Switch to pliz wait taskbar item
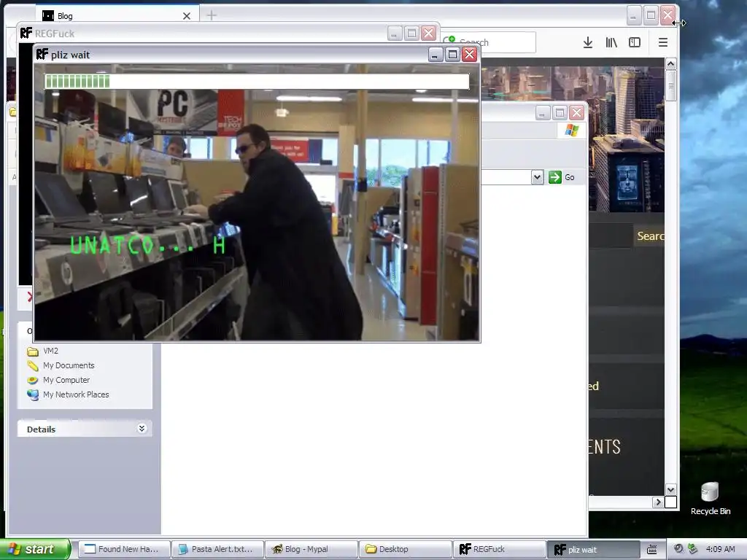This screenshot has width=747, height=560. [x=592, y=549]
